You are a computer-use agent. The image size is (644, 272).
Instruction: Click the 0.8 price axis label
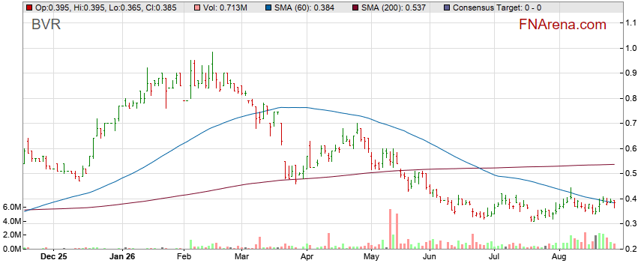point(631,98)
